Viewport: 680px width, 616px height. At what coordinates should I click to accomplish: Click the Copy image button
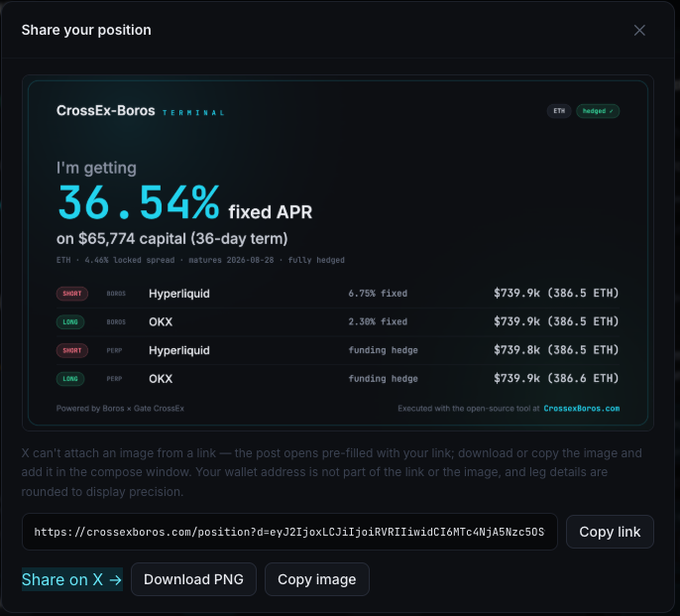click(317, 579)
